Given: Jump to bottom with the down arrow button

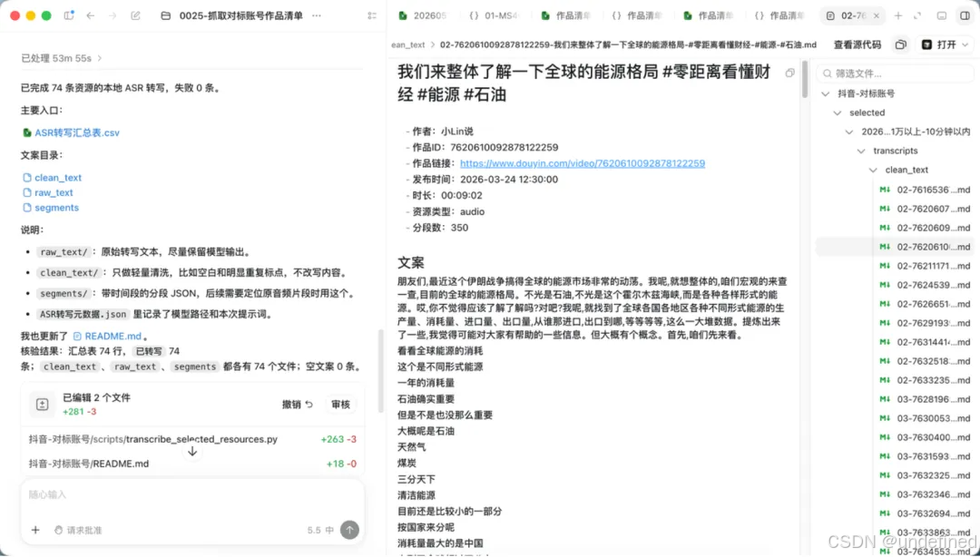Looking at the screenshot, I should pyautogui.click(x=192, y=451).
